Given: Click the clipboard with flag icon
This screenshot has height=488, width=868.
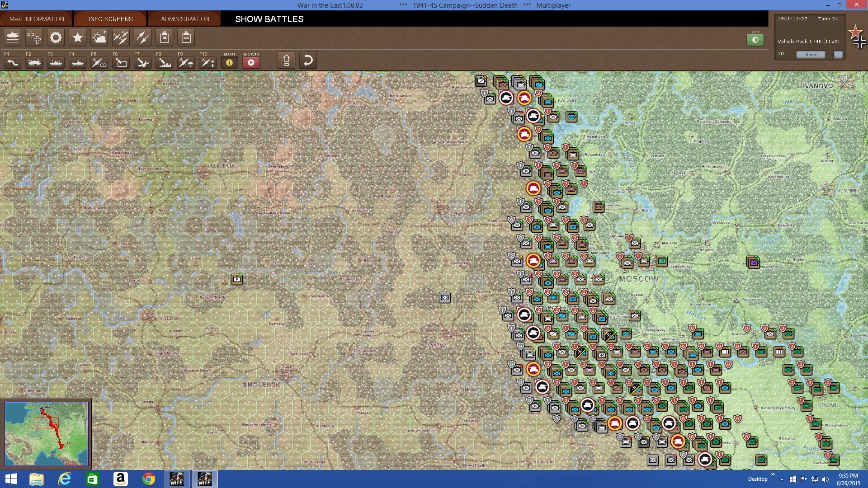Looking at the screenshot, I should [x=164, y=38].
